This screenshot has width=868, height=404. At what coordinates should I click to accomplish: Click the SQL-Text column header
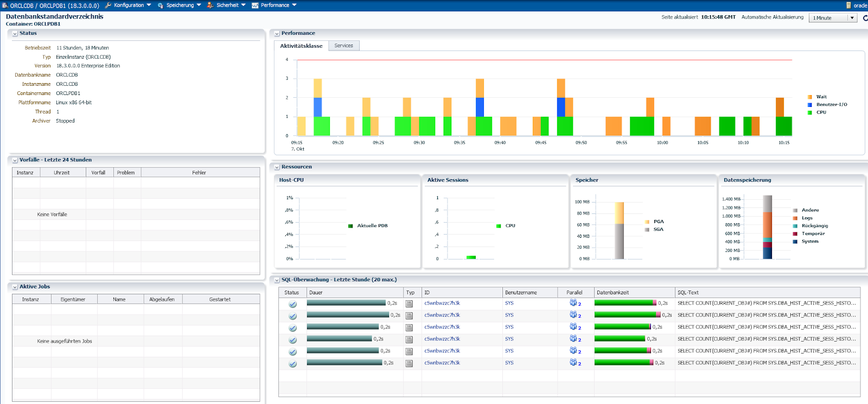(768, 293)
